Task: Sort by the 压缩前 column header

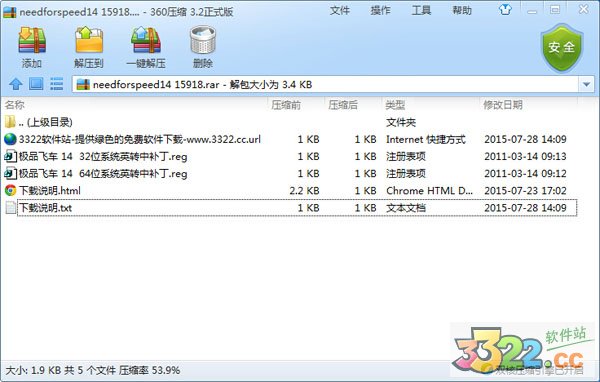Action: [286, 105]
